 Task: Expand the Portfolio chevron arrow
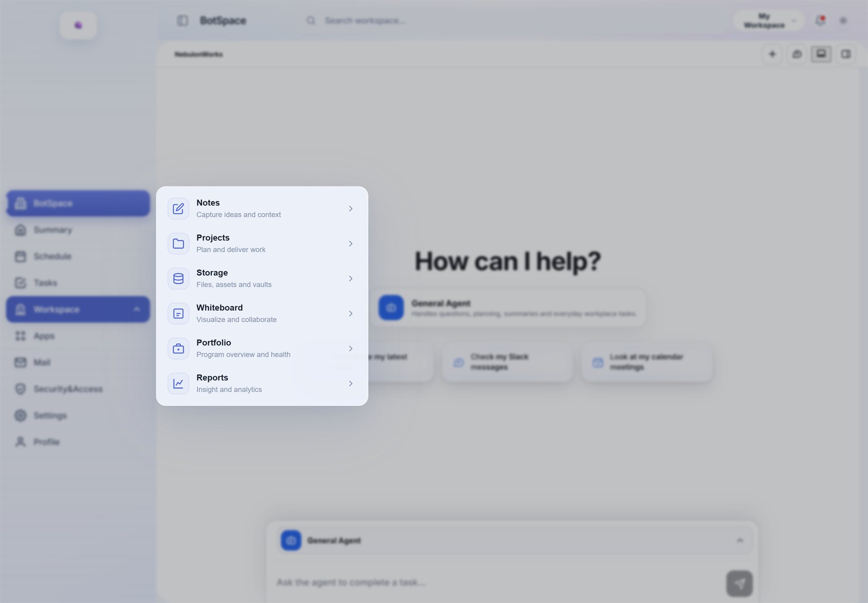click(350, 348)
